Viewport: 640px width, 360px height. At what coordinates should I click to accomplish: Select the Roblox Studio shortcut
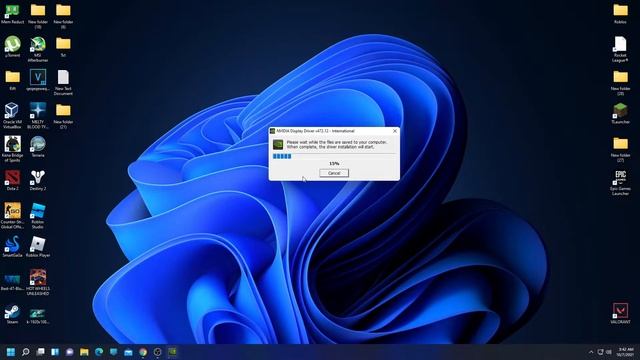(38, 216)
